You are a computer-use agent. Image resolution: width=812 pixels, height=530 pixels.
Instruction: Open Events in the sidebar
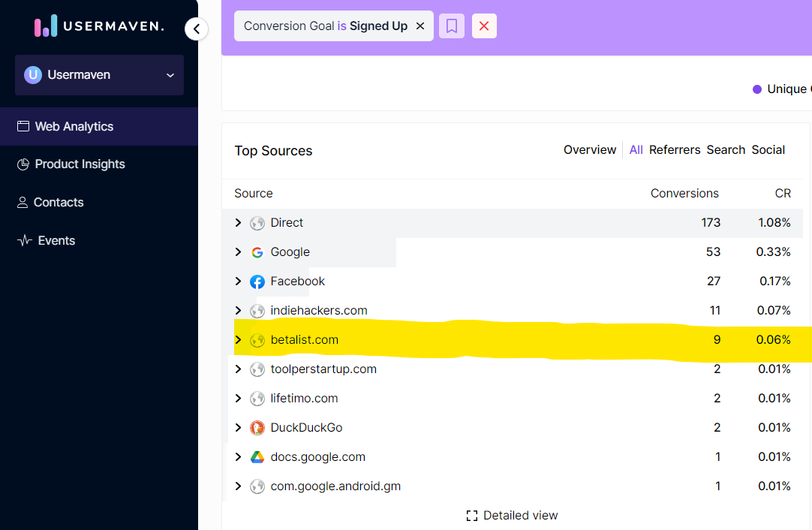tap(99, 241)
